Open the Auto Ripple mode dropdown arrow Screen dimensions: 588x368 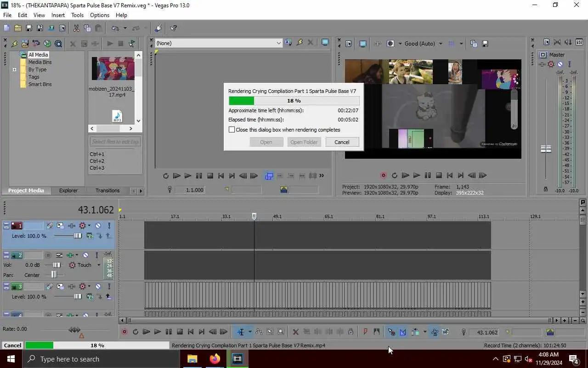tap(424, 332)
